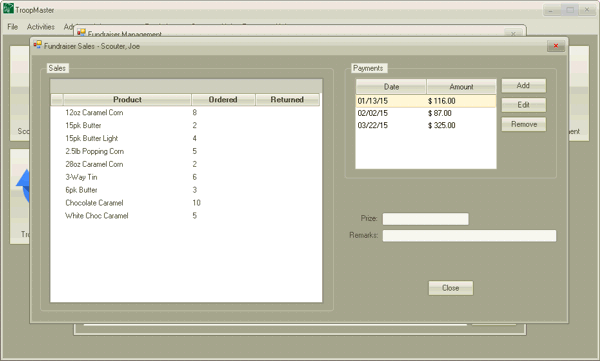The image size is (600, 361).
Task: Maximize the TroopMaster main window
Action: pyautogui.click(x=569, y=10)
